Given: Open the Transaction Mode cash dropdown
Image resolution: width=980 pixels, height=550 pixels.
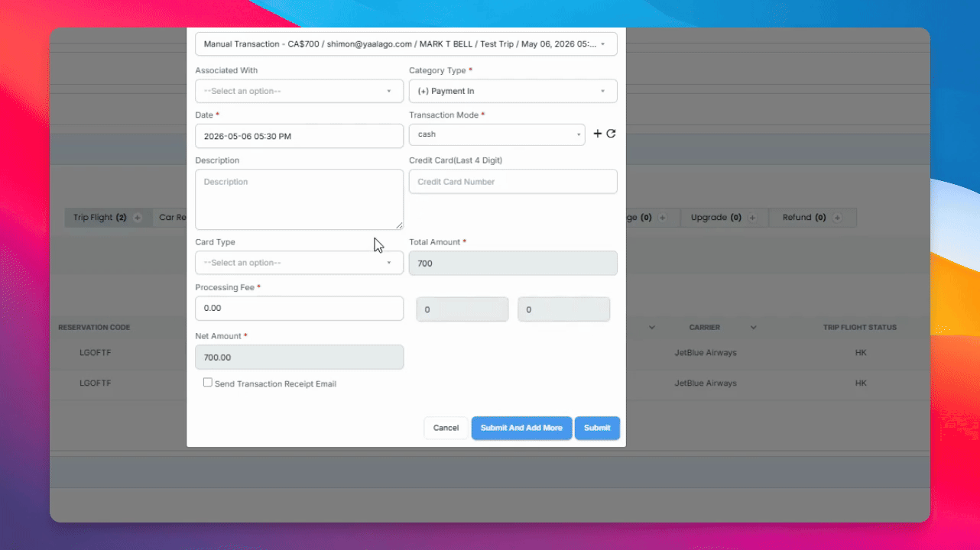Looking at the screenshot, I should tap(497, 134).
